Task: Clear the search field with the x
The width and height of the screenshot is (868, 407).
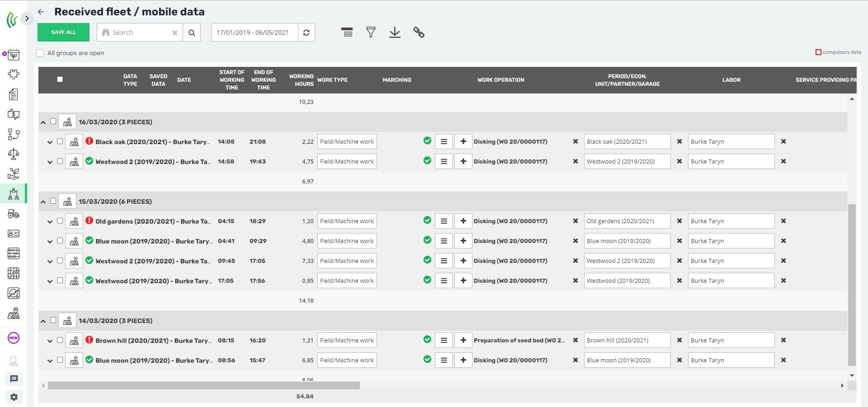Action: [x=175, y=32]
